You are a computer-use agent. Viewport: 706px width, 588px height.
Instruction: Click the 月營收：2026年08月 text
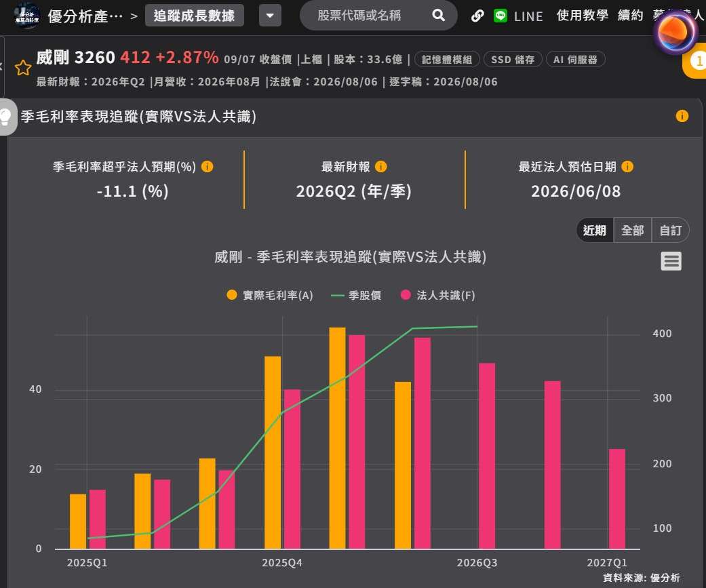[207, 82]
